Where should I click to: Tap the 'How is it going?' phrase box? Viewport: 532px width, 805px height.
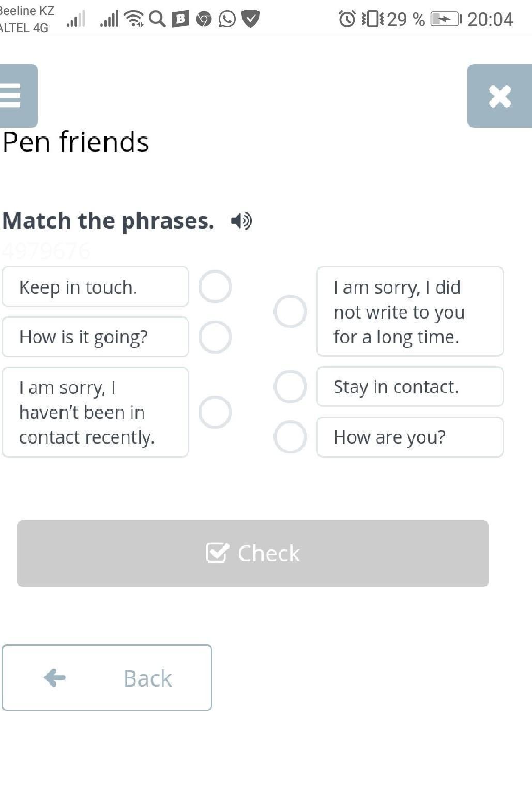click(x=95, y=337)
